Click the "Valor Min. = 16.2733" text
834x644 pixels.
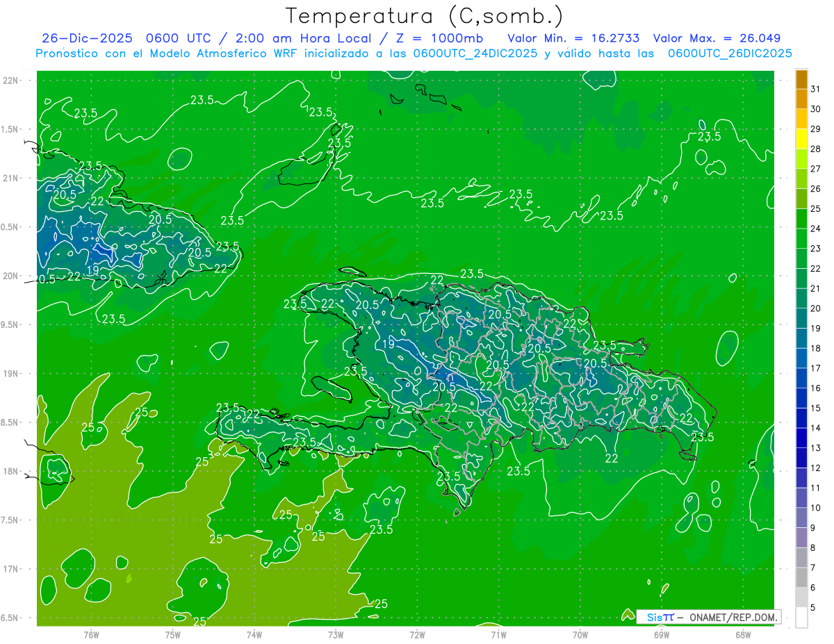click(x=573, y=38)
